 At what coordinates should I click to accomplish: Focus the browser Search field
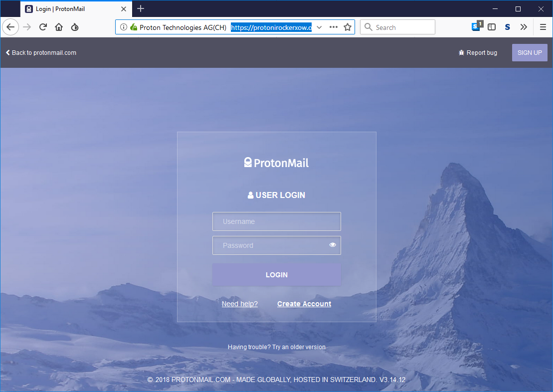click(397, 27)
